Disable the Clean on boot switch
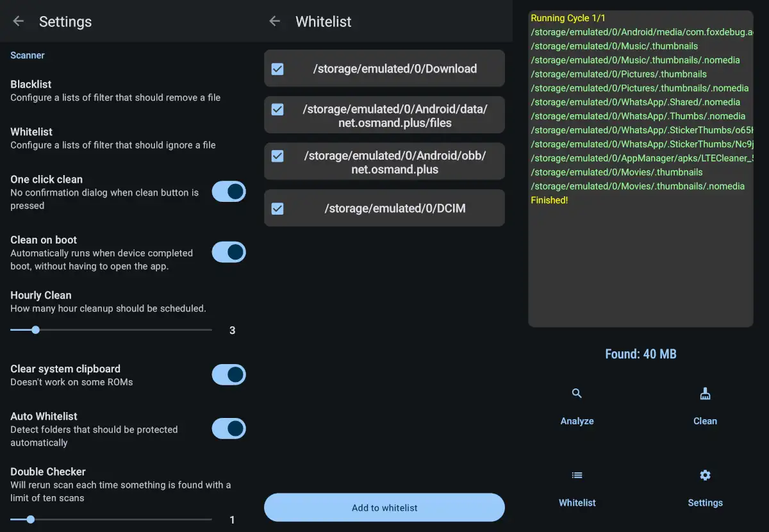 (229, 252)
